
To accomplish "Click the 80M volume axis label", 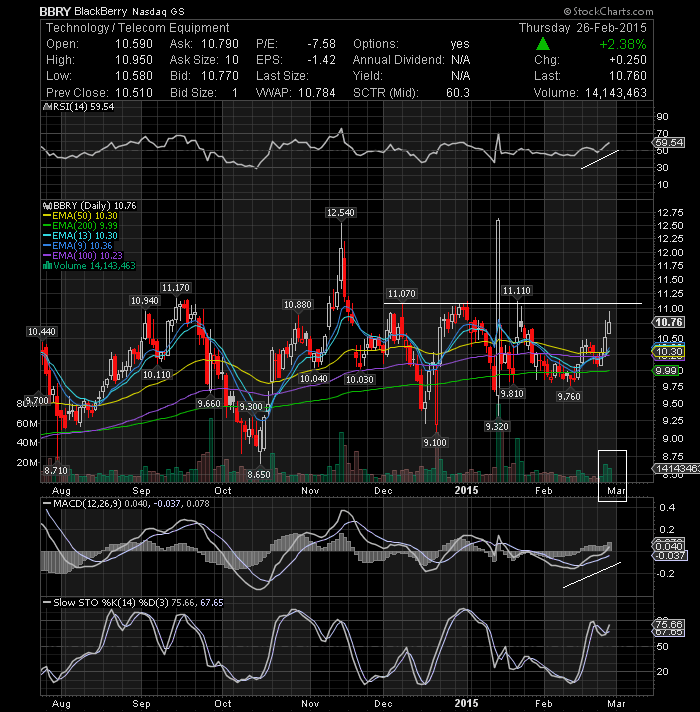I will coord(27,404).
